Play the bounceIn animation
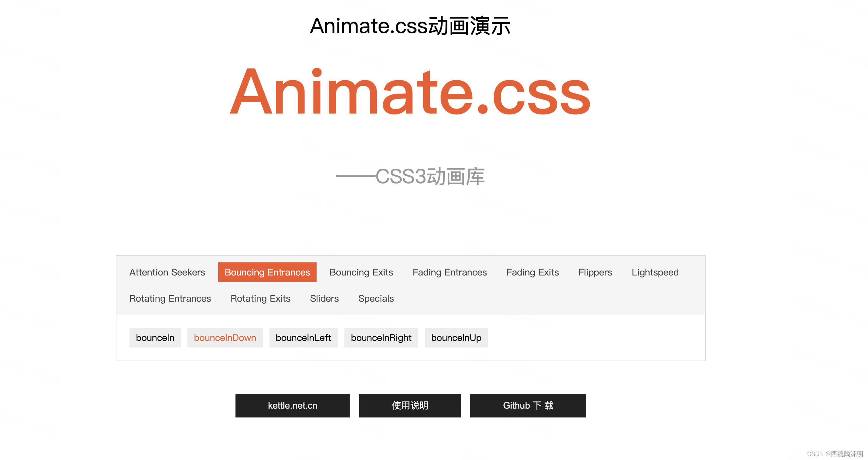 pyautogui.click(x=155, y=338)
